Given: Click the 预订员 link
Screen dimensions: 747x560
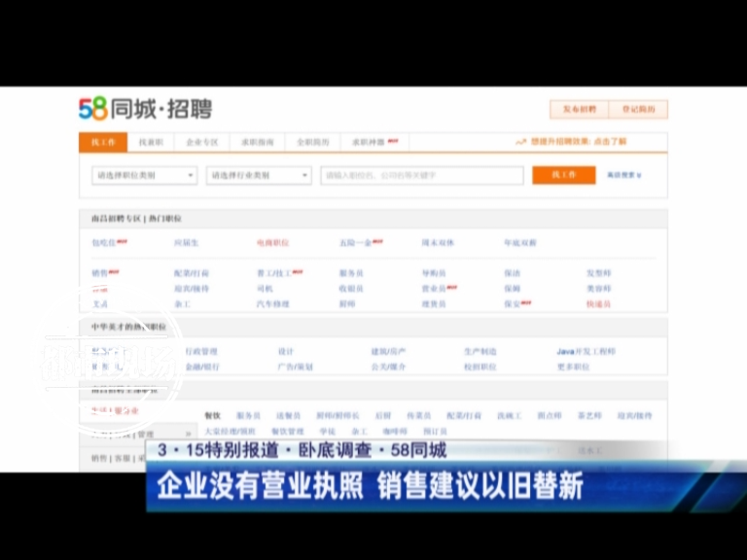Looking at the screenshot, I should pyautogui.click(x=435, y=432).
